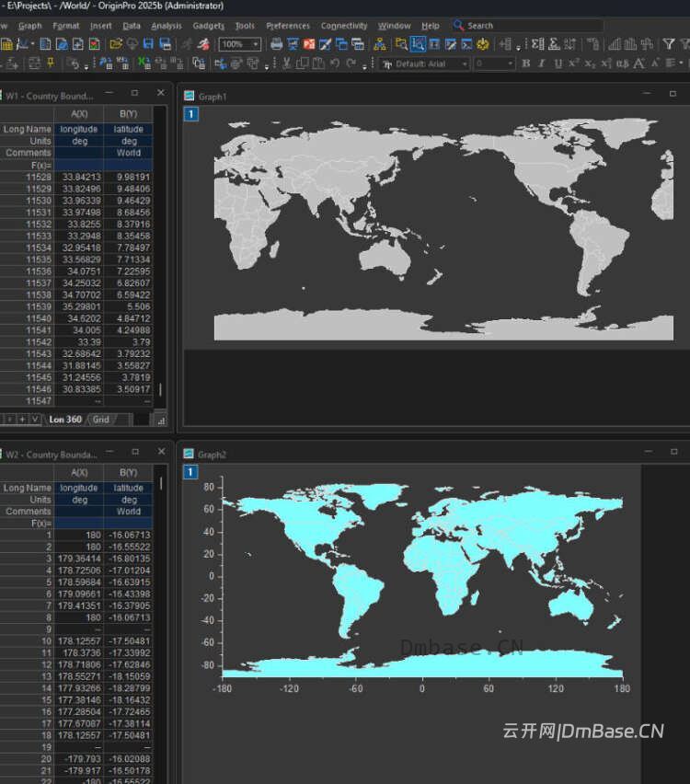Viewport: 690px width, 784px height.
Task: Open the Default: Arial font dropdown
Action: (x=465, y=63)
